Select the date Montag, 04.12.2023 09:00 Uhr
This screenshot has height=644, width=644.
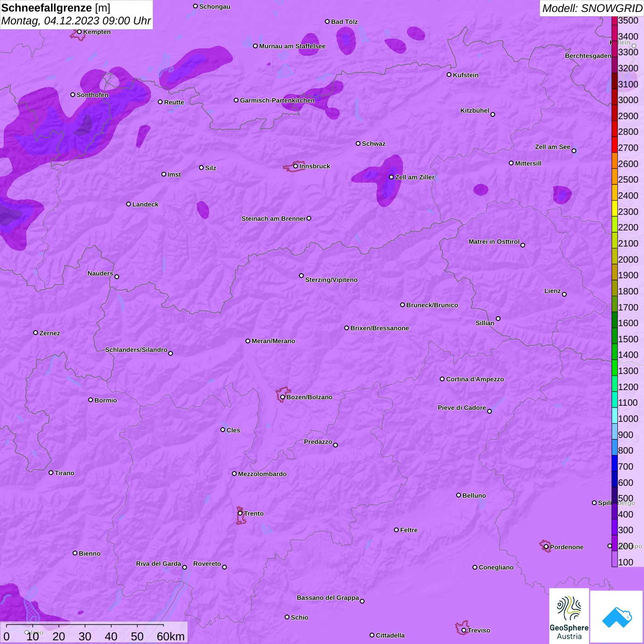tap(76, 21)
